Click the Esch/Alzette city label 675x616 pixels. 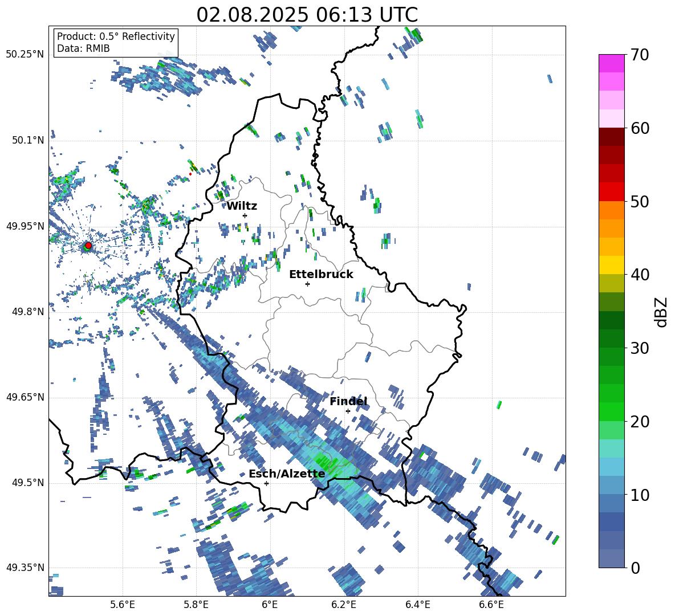point(287,474)
